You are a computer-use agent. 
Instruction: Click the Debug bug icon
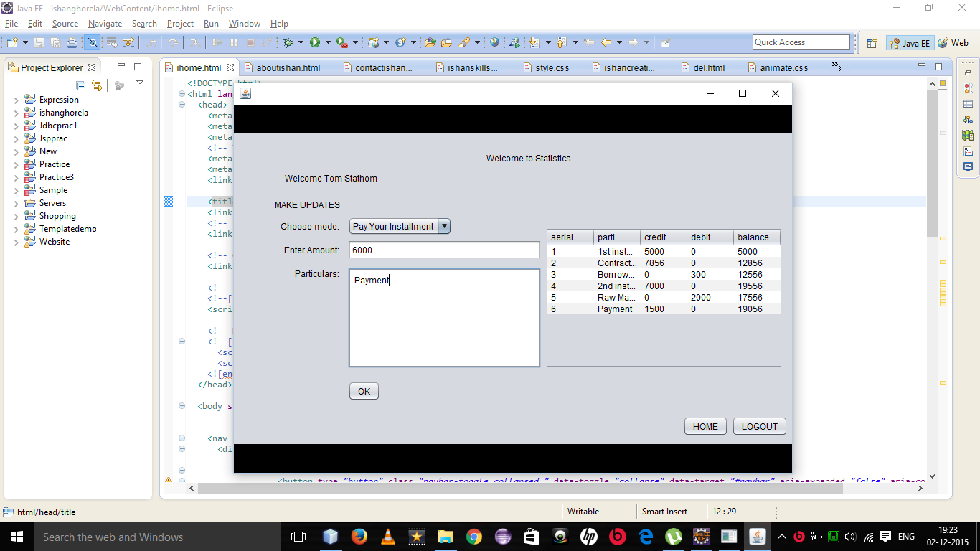288,43
